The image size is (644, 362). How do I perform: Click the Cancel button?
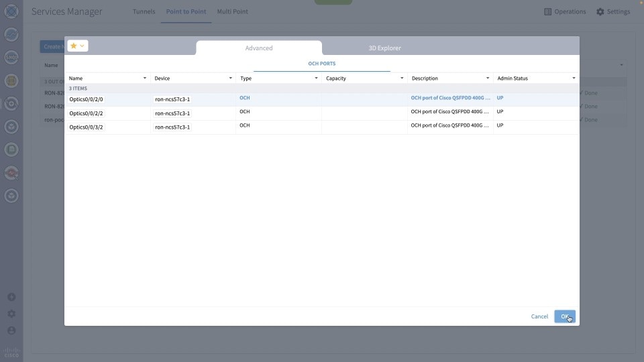coord(539,316)
